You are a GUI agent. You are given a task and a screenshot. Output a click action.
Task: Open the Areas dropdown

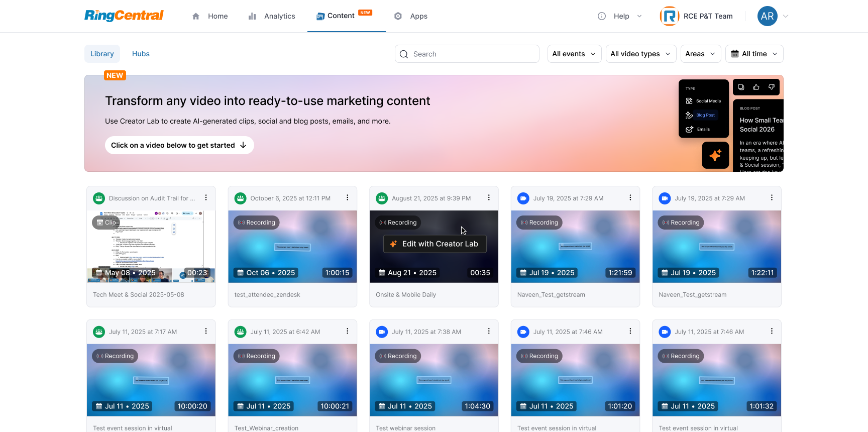pyautogui.click(x=701, y=54)
